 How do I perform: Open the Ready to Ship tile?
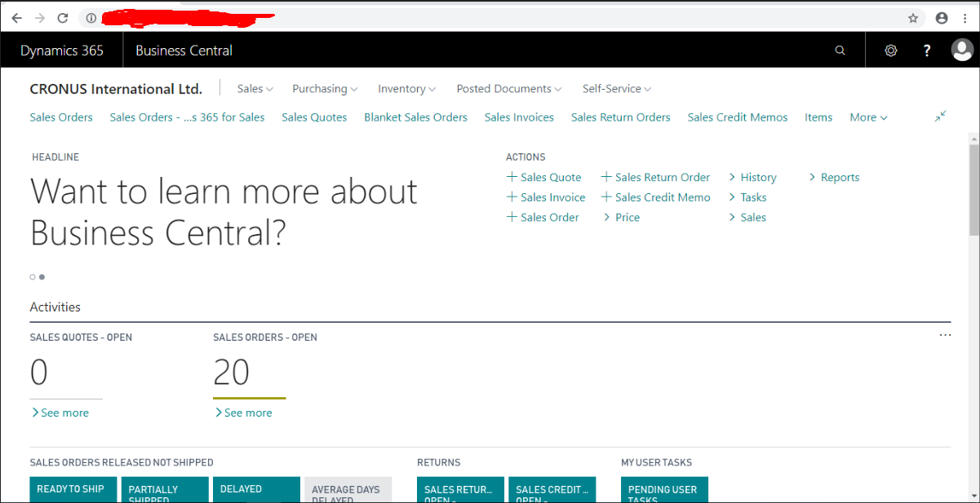click(73, 490)
